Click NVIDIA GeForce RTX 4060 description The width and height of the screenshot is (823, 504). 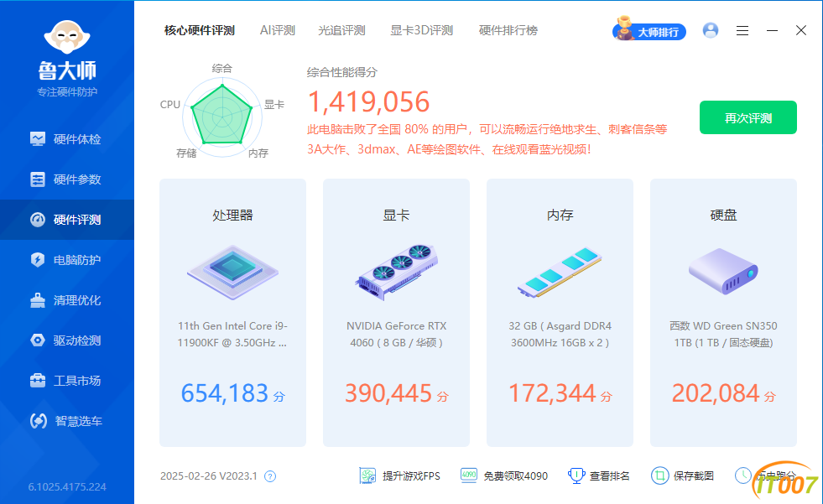(396, 334)
